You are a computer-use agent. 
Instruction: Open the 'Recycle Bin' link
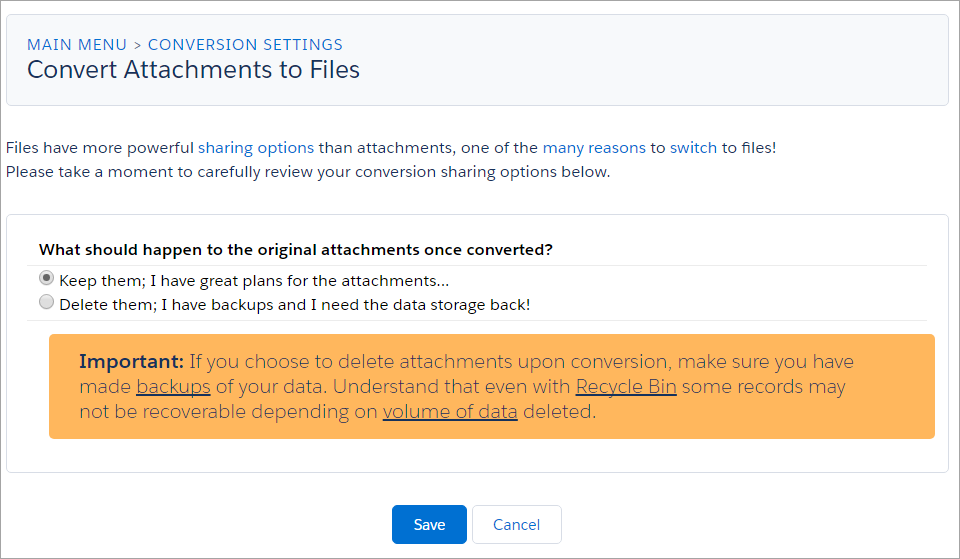(626, 387)
